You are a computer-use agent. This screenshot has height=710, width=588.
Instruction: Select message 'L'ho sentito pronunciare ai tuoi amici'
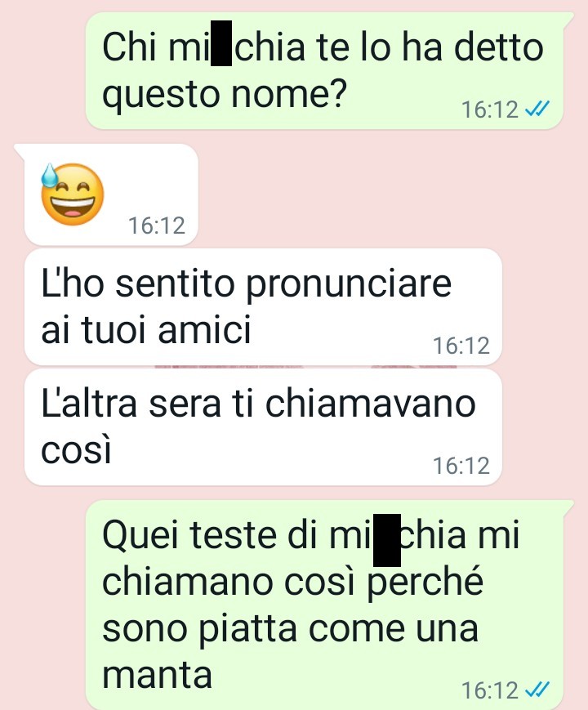263,306
